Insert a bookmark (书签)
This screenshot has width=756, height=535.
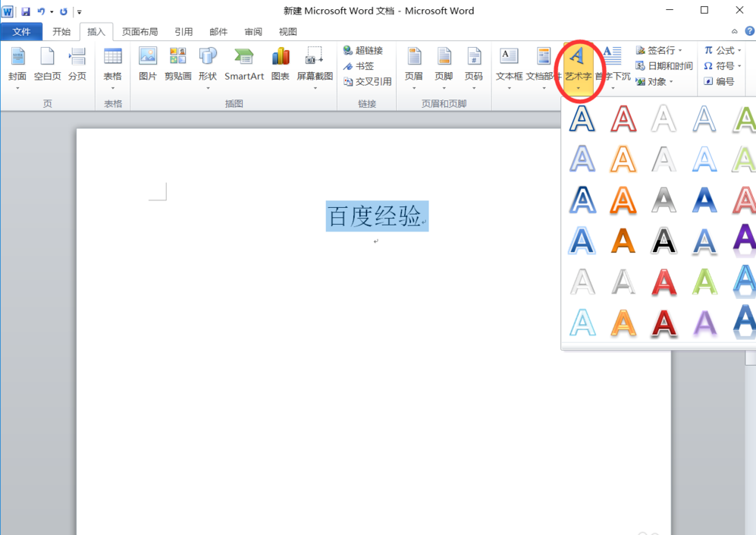358,66
